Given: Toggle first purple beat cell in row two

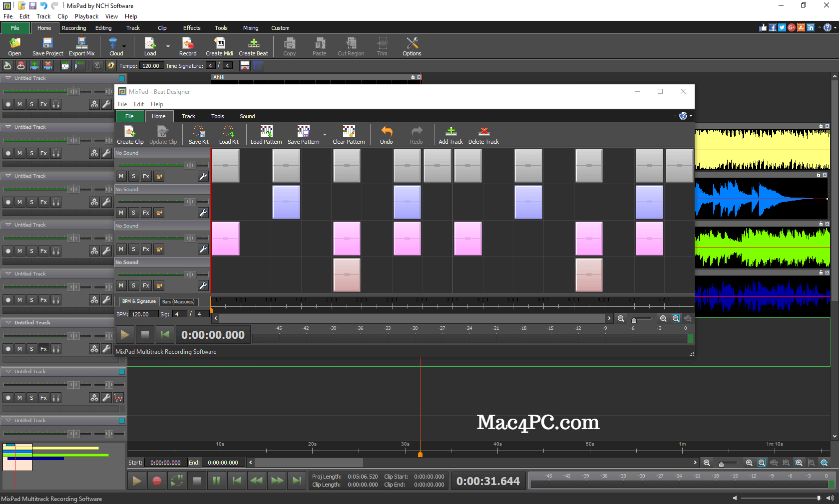Looking at the screenshot, I should click(x=286, y=202).
